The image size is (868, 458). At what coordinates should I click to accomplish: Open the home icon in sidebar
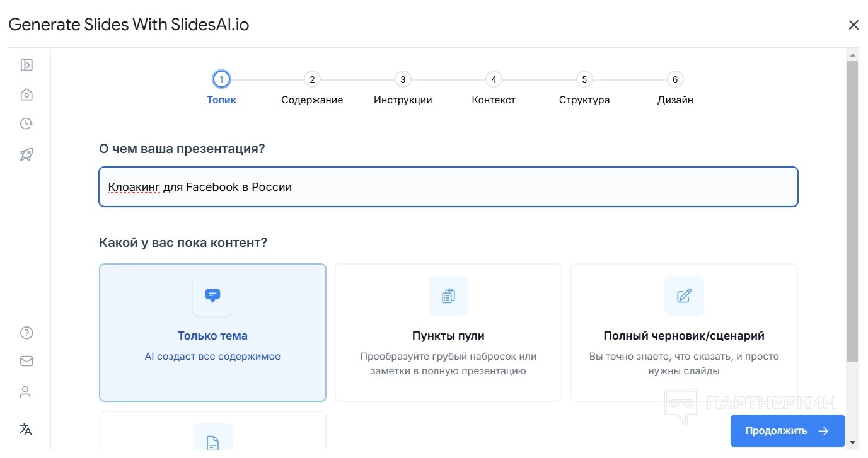pyautogui.click(x=26, y=94)
